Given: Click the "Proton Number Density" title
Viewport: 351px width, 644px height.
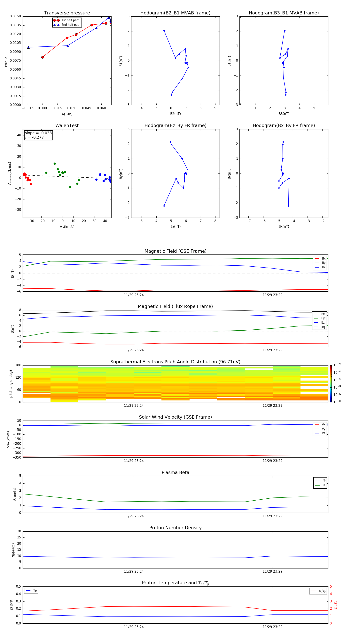Looking at the screenshot, I should pyautogui.click(x=175, y=528).
